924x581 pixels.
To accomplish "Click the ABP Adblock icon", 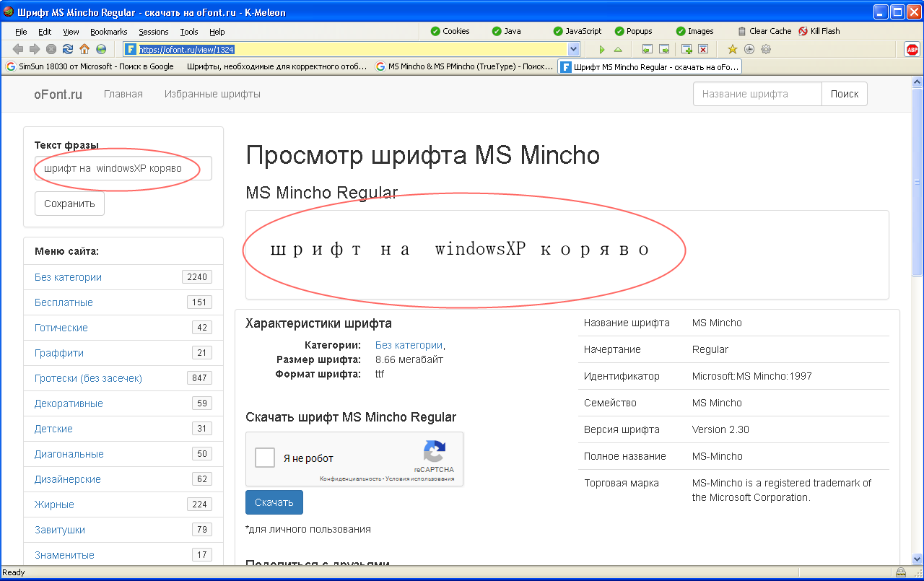I will pos(912,49).
